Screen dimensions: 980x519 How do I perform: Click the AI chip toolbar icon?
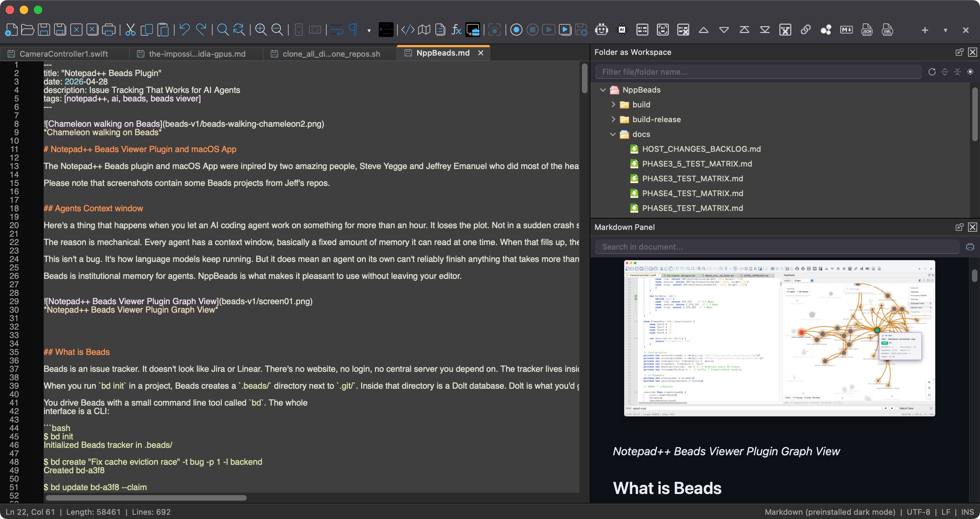[622, 30]
